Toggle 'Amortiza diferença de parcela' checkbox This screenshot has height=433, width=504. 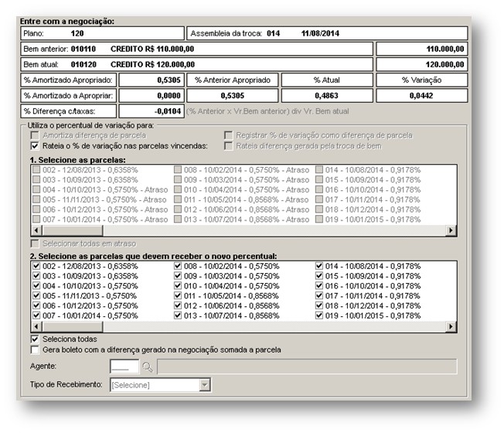(35, 135)
